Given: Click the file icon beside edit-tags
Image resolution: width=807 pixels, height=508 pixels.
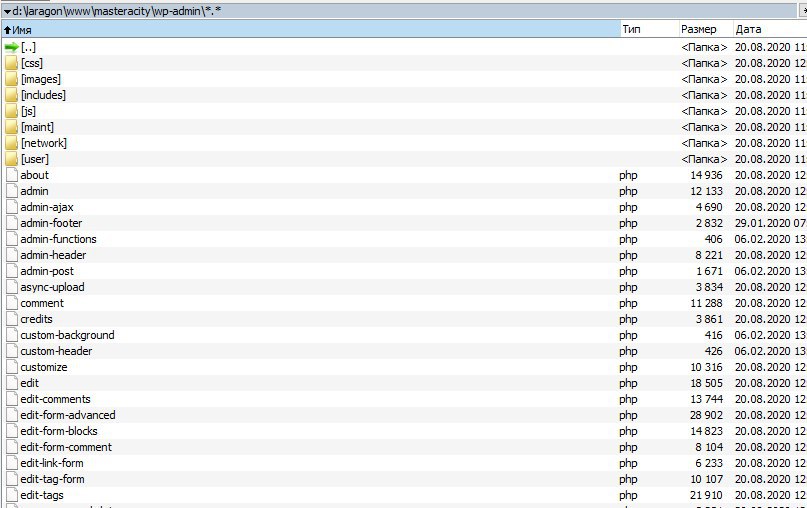Looking at the screenshot, I should pos(12,495).
